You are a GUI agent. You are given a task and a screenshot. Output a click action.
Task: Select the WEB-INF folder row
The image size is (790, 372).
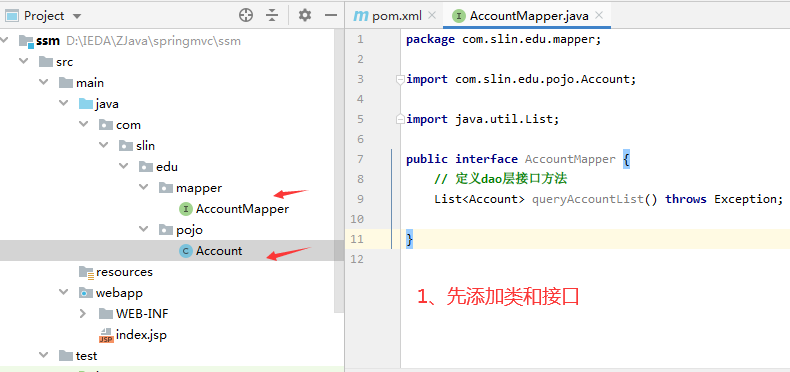click(x=142, y=314)
